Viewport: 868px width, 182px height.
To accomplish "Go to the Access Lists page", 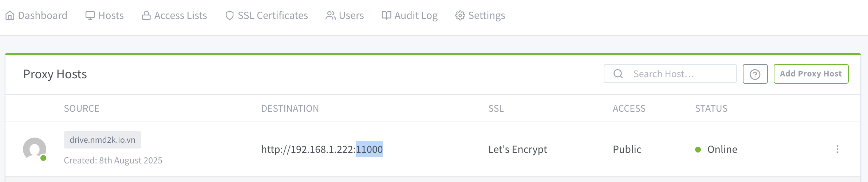I will tap(180, 16).
